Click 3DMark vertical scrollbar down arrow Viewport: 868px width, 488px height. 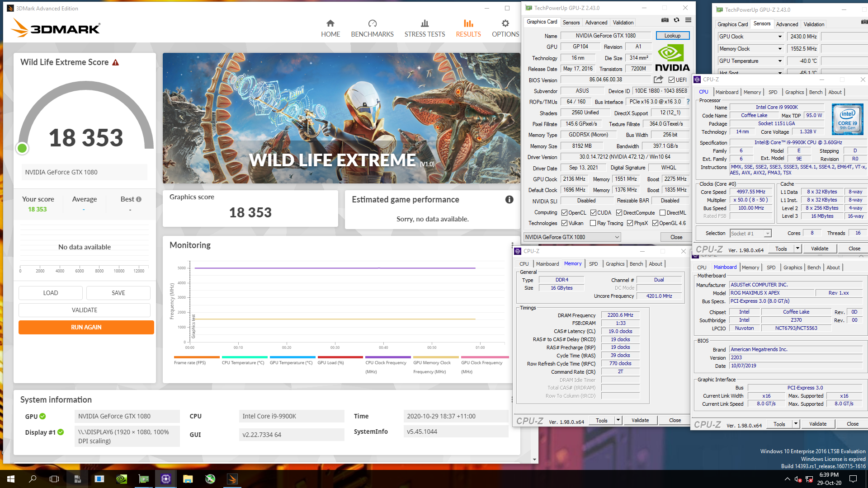coord(534,460)
